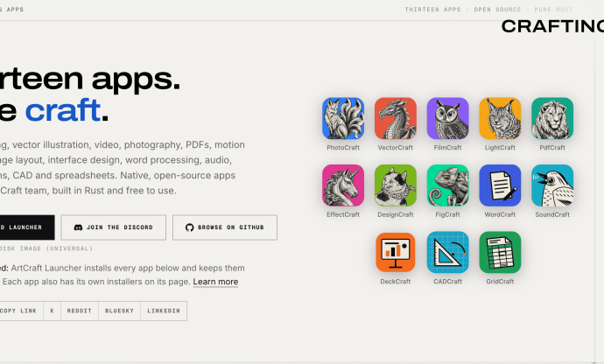Click the SoundCraft label text
The width and height of the screenshot is (604, 364).
(x=552, y=214)
